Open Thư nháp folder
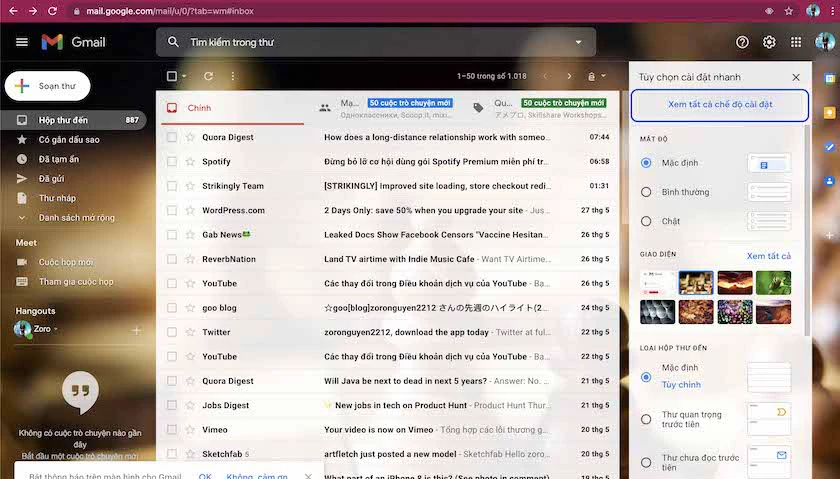This screenshot has width=840, height=479. point(57,198)
